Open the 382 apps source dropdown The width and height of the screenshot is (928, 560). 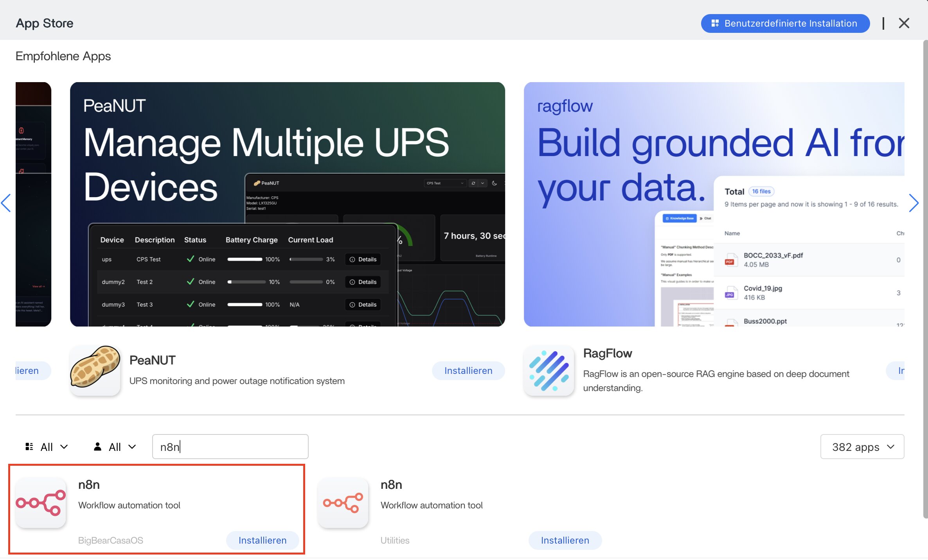point(862,447)
